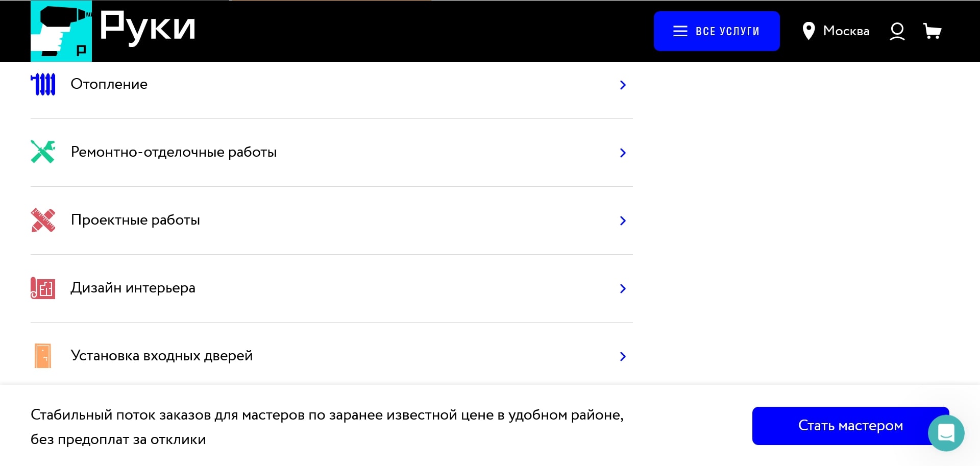
Task: Open the shopping cart
Action: click(933, 31)
